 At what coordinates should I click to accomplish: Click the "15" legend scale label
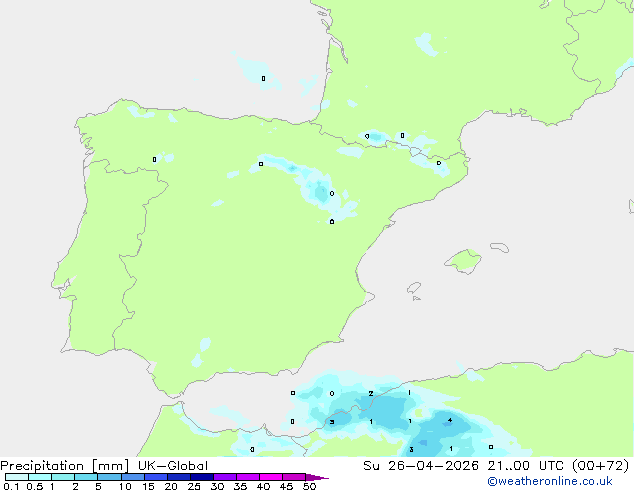[148, 486]
